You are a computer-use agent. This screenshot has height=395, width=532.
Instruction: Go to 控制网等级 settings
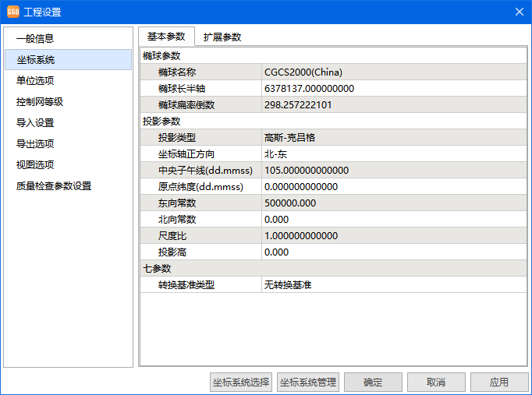[68, 101]
